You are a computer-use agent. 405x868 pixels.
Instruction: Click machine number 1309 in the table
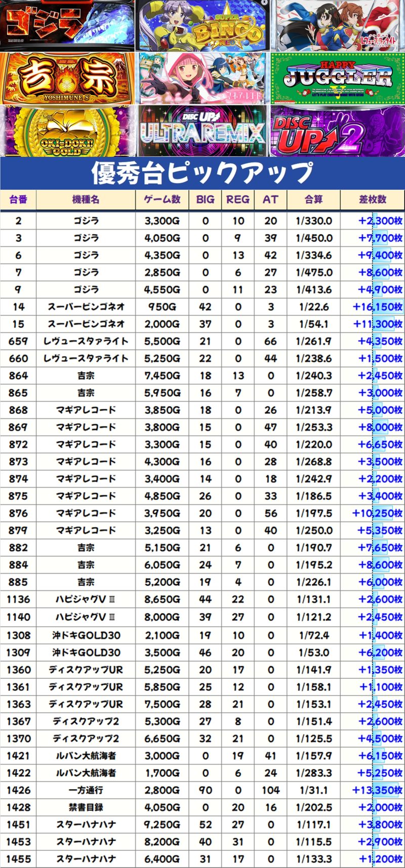(18, 653)
